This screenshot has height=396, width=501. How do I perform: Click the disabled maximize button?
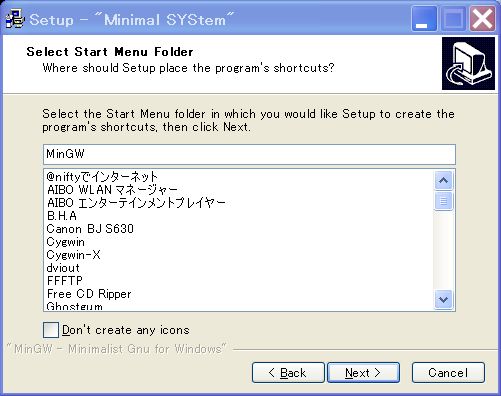(453, 19)
